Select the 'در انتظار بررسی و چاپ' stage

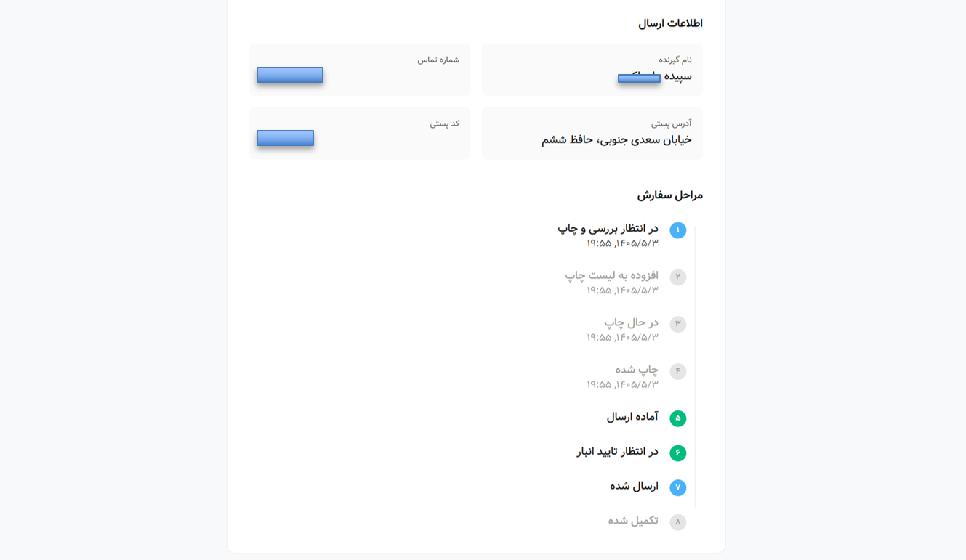[x=608, y=229]
